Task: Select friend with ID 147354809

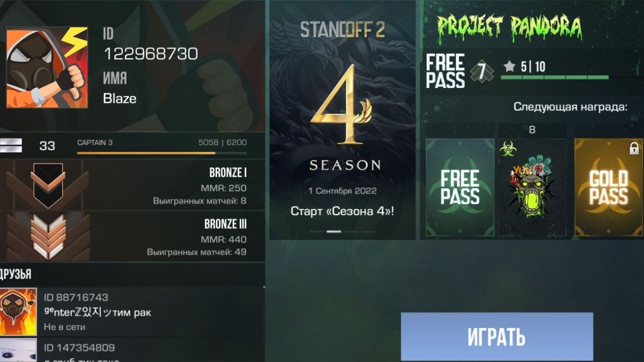Action: tap(133, 350)
